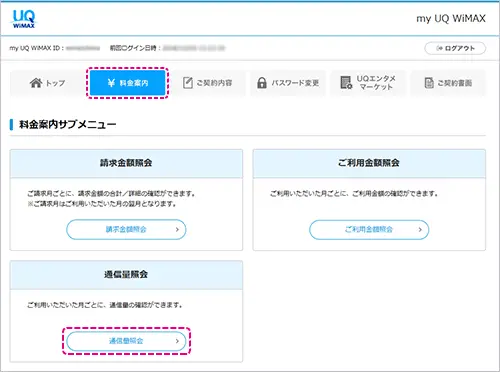500x372 pixels.
Task: Click the document icon beside ご契約書面
Action: pos(429,83)
